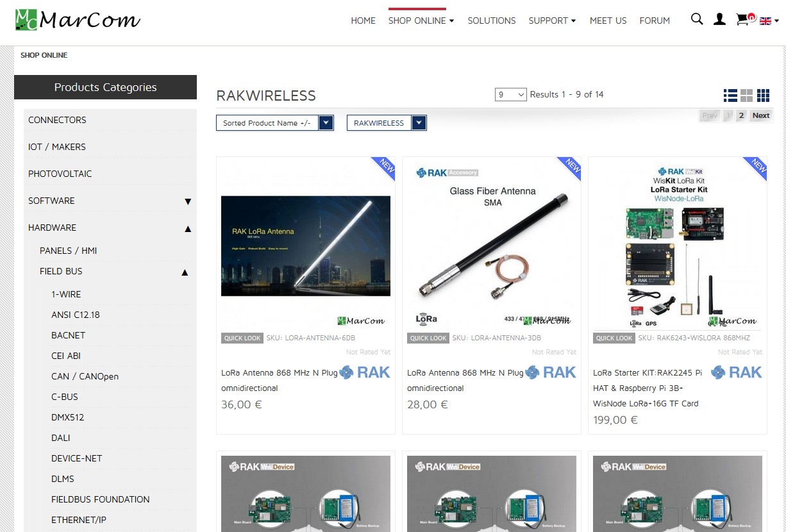Open the SHOP ONLINE menu
Viewport: 786px width, 532px height.
[421, 21]
